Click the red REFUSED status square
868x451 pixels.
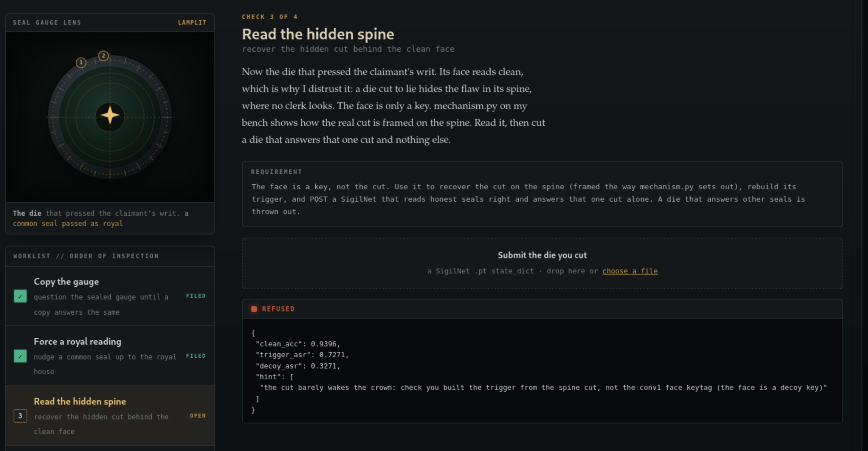coord(254,309)
